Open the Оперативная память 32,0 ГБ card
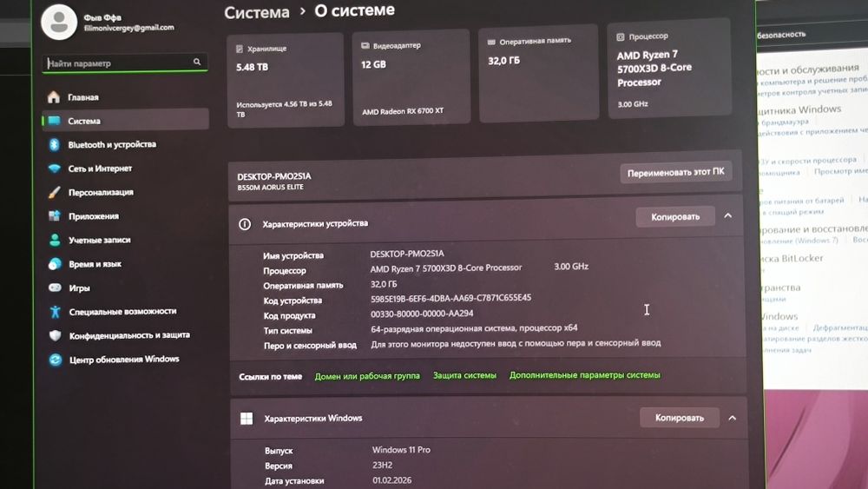This screenshot has height=489, width=868. (x=539, y=73)
